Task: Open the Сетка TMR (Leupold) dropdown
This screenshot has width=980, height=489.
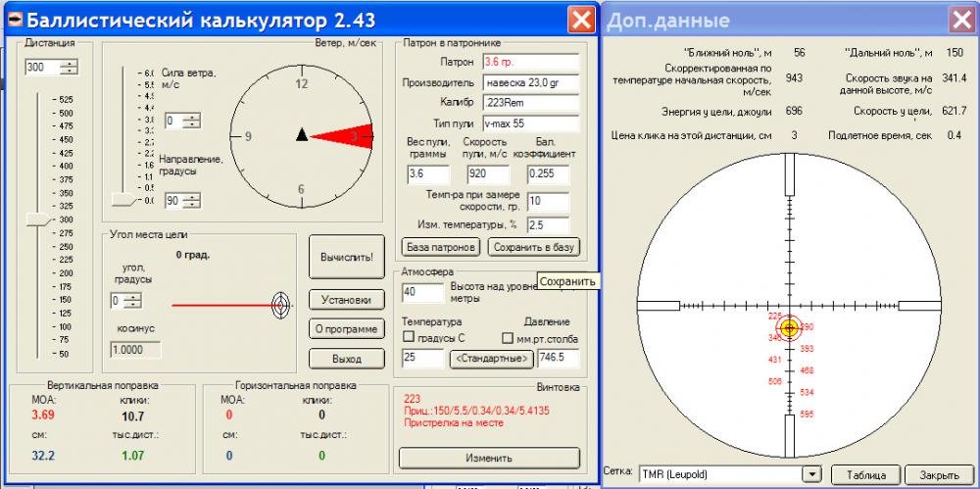Action: [810, 473]
